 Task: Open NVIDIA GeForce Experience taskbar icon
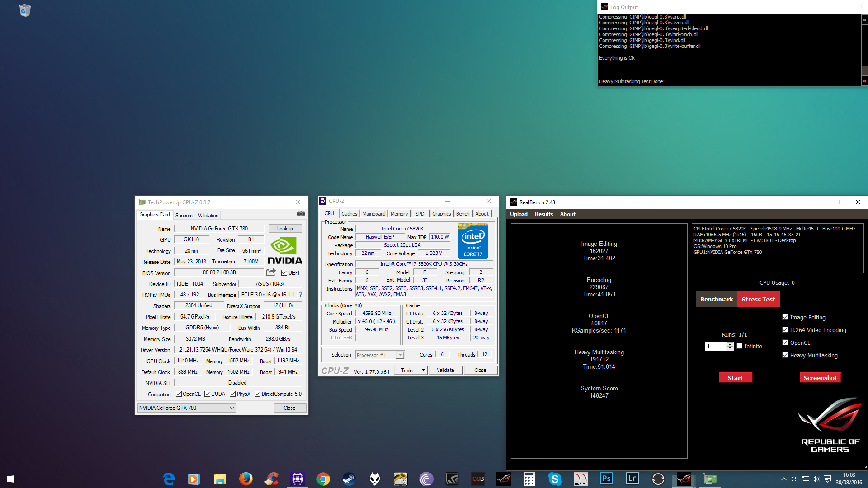[452, 479]
